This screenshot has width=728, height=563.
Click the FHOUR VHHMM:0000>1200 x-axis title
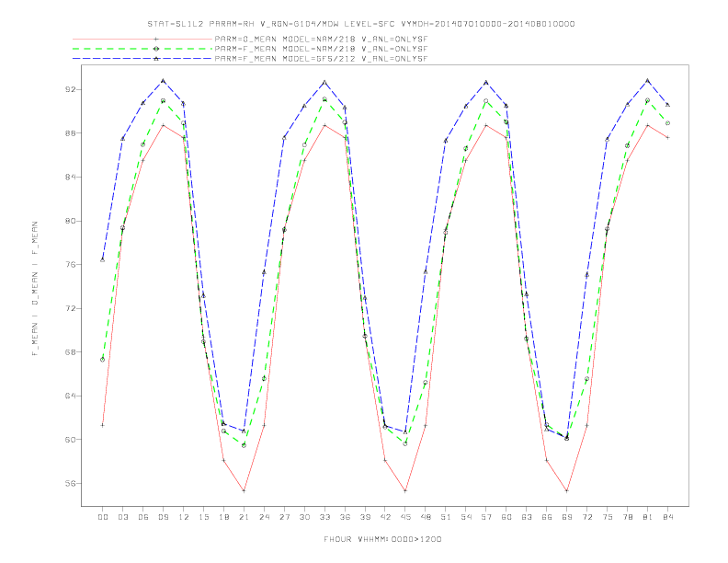tap(382, 539)
